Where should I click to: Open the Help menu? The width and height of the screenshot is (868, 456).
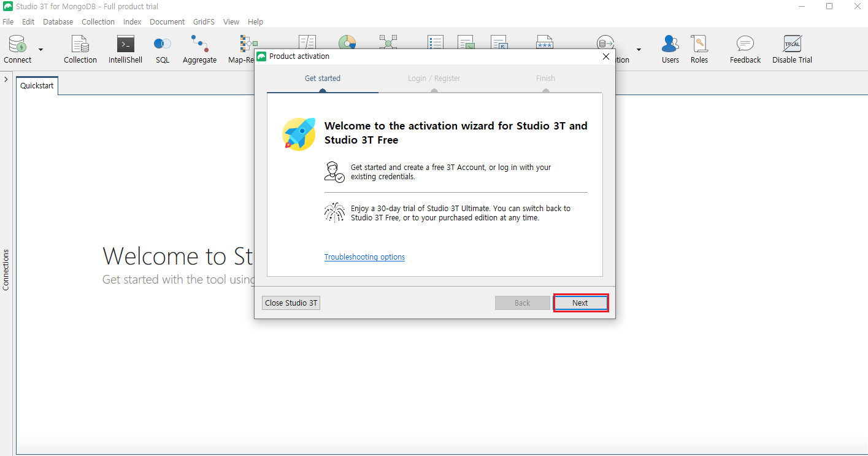(255, 21)
